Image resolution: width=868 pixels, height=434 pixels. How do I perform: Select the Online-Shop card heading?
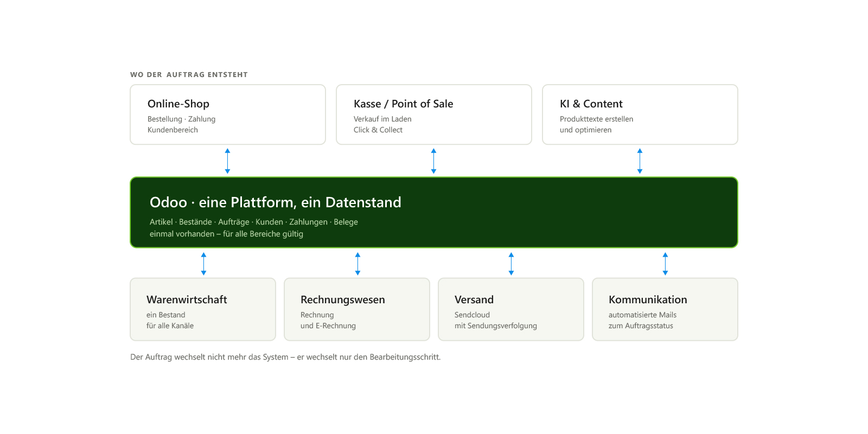[x=178, y=104]
